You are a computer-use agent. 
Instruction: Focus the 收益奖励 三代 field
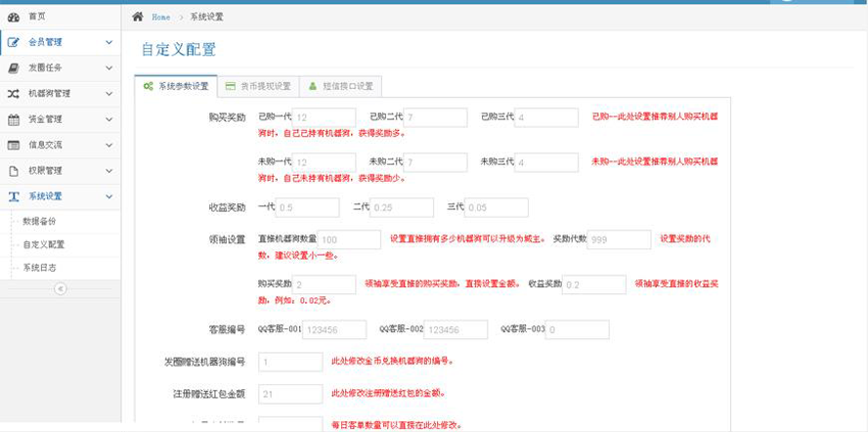click(497, 207)
